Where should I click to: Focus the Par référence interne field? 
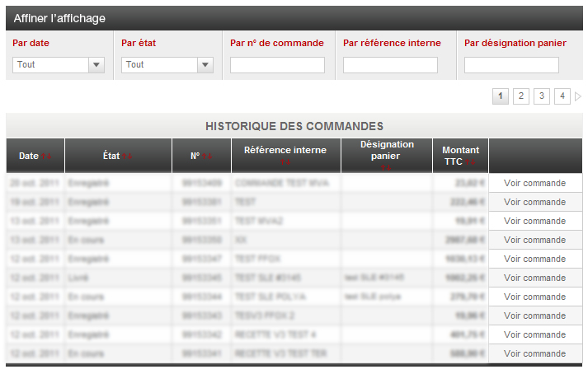tap(390, 65)
